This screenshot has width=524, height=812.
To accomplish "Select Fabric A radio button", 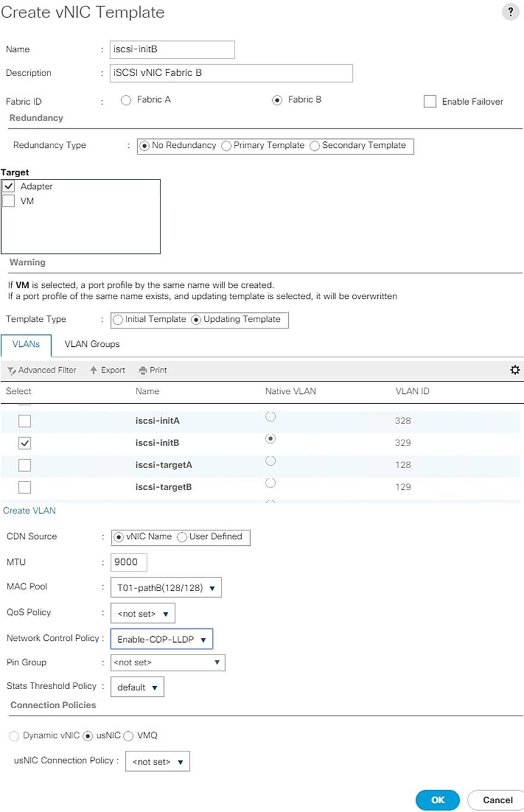I will click(126, 100).
